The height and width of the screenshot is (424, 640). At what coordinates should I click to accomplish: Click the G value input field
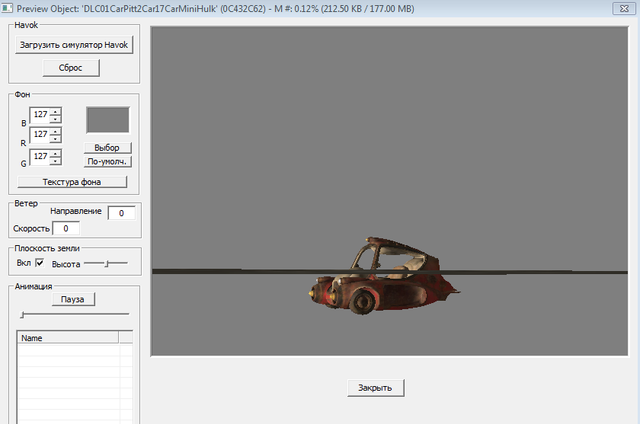pyautogui.click(x=40, y=157)
